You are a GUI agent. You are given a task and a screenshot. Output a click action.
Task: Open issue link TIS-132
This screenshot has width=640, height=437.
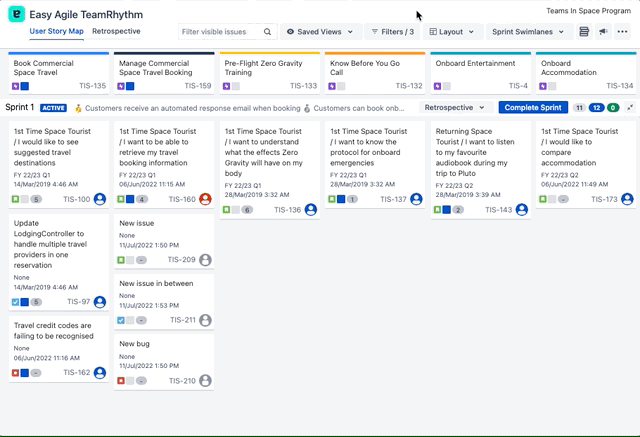coord(409,86)
